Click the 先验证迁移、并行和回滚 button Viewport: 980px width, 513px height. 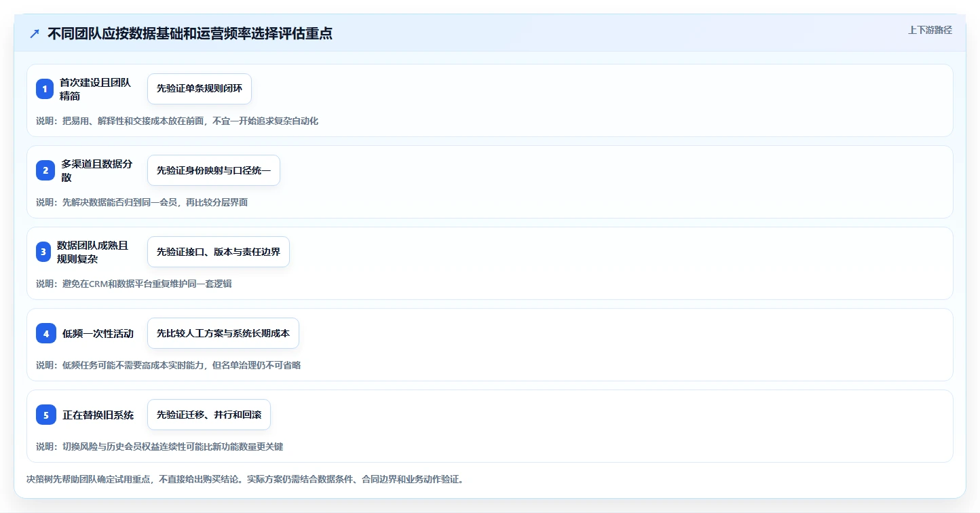pyautogui.click(x=209, y=415)
